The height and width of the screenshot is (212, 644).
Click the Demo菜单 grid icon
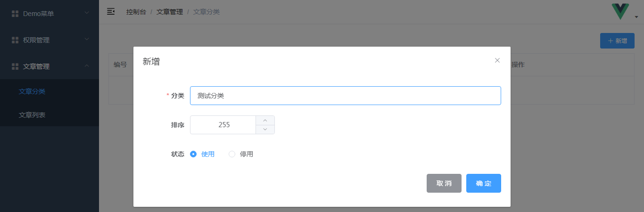pyautogui.click(x=15, y=14)
